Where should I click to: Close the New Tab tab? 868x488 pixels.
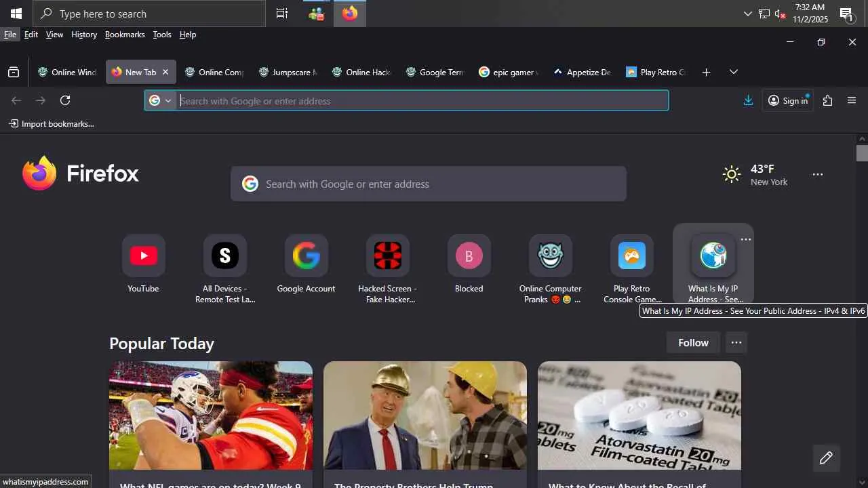point(165,72)
